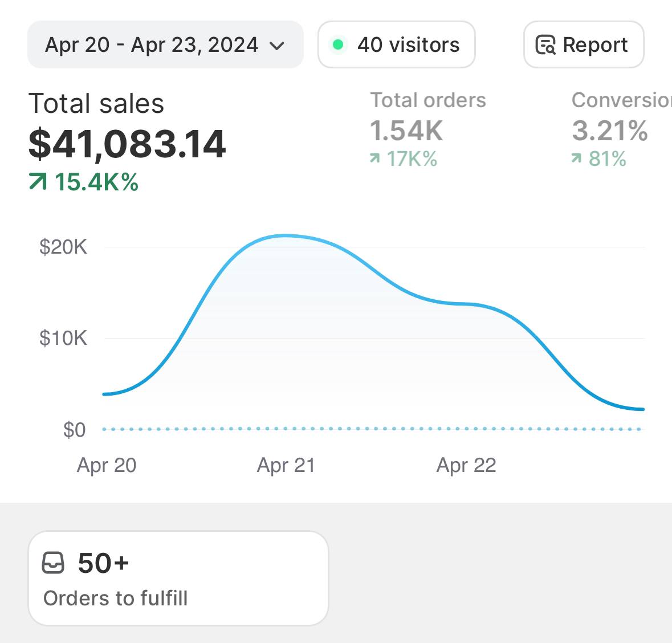Click the inbox tray icon in orders card
This screenshot has height=643, width=672.
[54, 563]
